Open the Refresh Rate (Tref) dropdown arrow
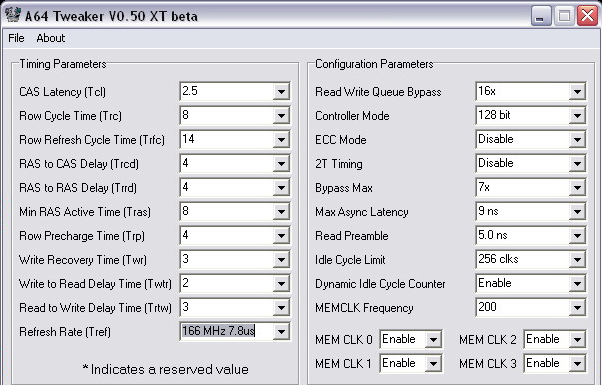602x385 pixels. tap(281, 332)
